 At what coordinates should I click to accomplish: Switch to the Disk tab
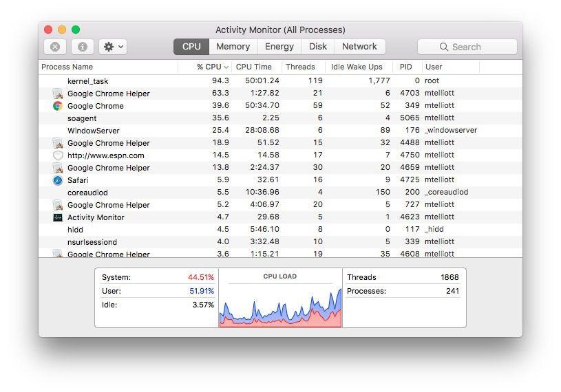[318, 47]
